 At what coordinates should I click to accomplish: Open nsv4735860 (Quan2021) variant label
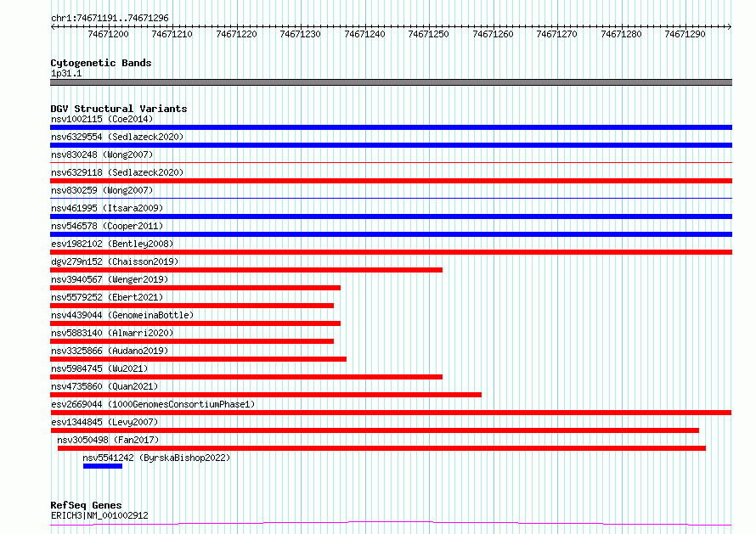tap(104, 386)
